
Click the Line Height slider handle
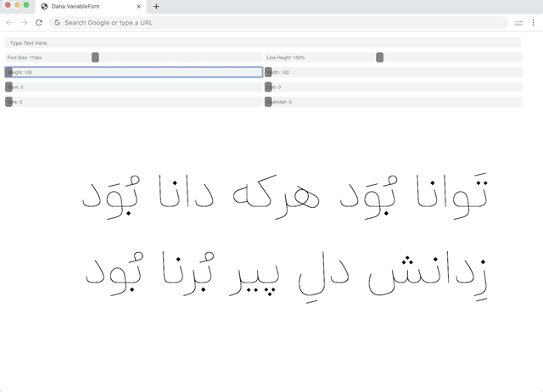point(379,58)
